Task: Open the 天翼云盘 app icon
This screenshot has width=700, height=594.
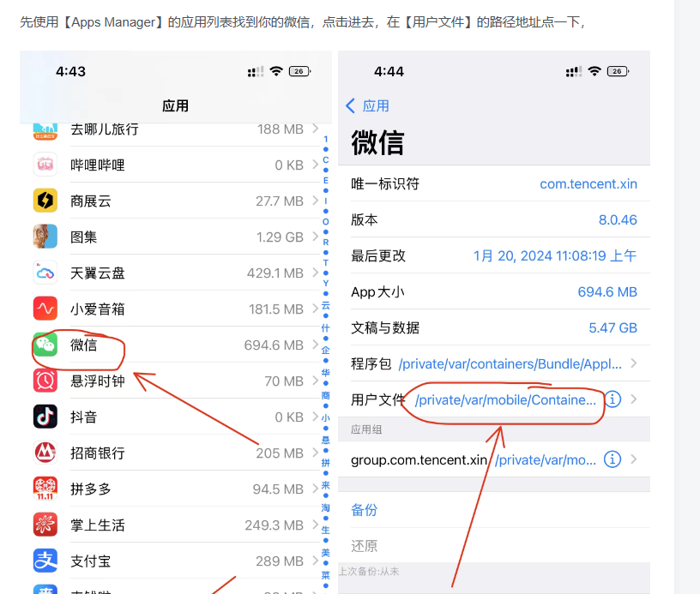Action: pyautogui.click(x=45, y=273)
